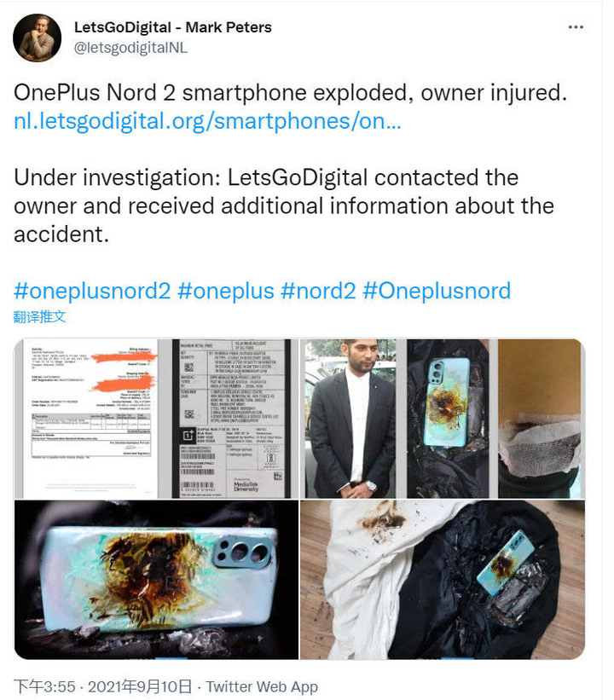This screenshot has height=700, width=614.
Task: Open the LetsGoDigital - Mark Peters display name
Action: pyautogui.click(x=173, y=27)
